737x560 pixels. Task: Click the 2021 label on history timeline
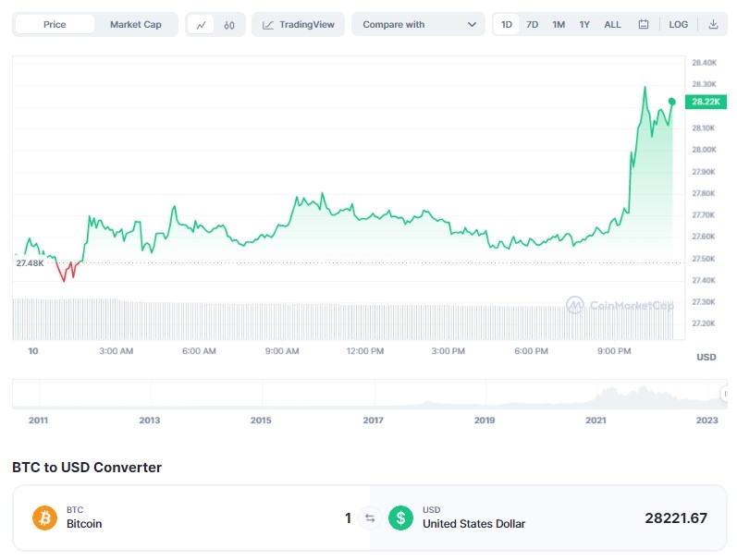click(596, 420)
